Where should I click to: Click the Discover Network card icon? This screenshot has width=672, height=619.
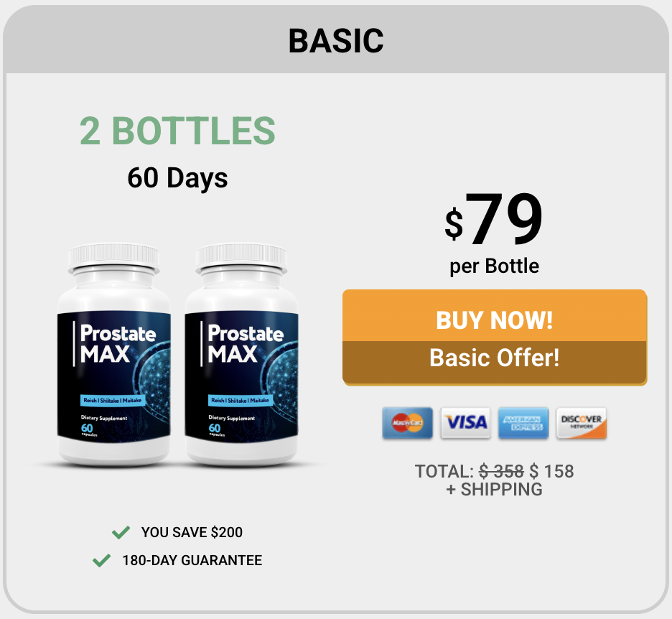coord(581,423)
